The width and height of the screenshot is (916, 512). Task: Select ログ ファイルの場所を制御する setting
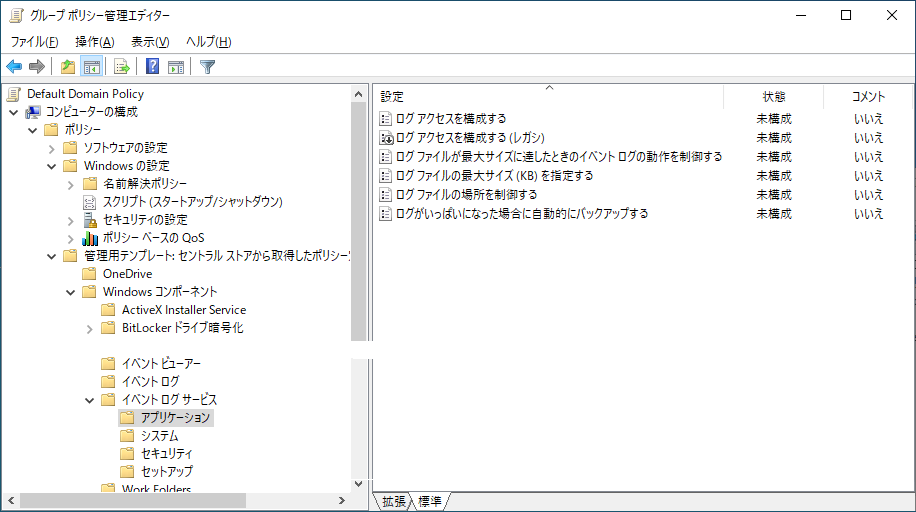tap(466, 195)
